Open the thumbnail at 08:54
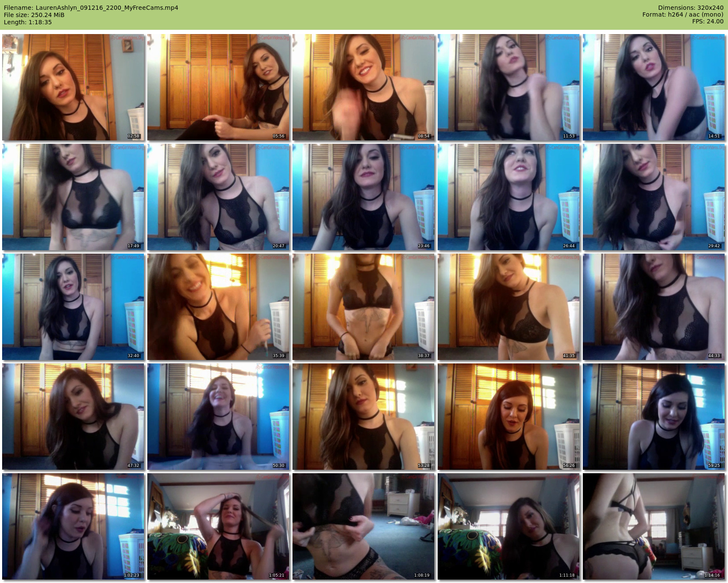The width and height of the screenshot is (728, 583). tap(364, 87)
